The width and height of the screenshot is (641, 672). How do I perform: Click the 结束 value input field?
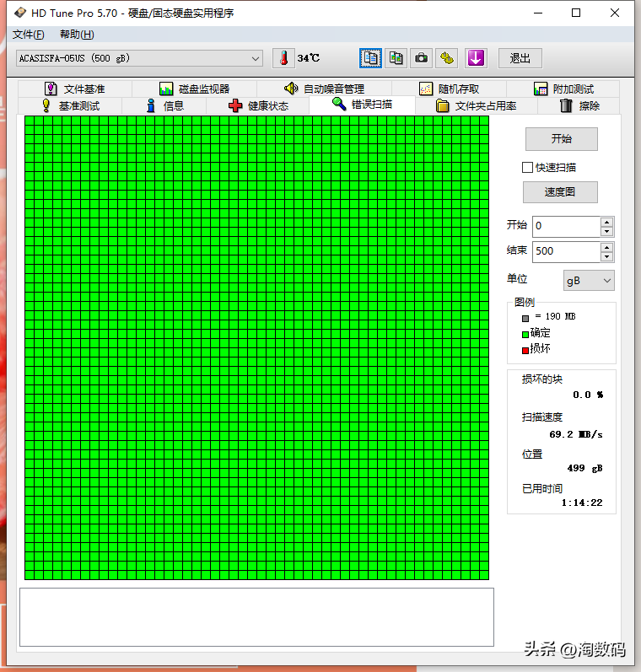[566, 251]
